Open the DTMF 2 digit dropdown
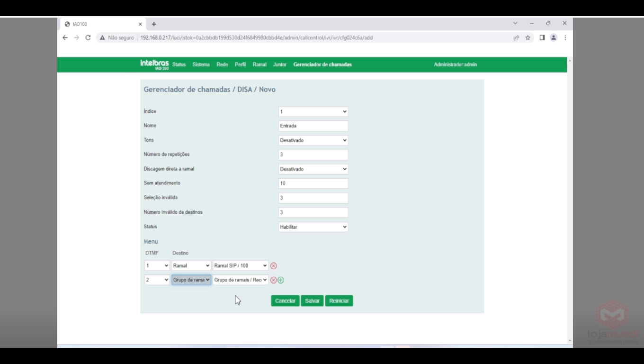This screenshot has height=364, width=644. point(157,280)
